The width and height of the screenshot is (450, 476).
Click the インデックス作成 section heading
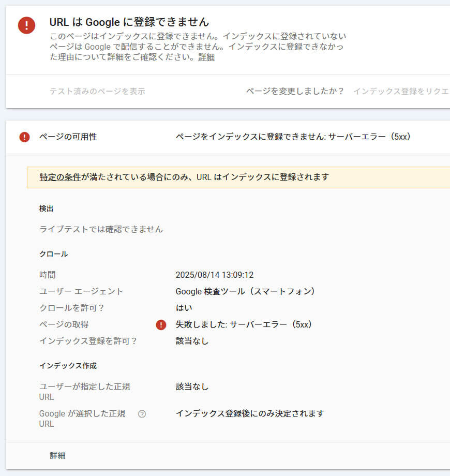[68, 366]
